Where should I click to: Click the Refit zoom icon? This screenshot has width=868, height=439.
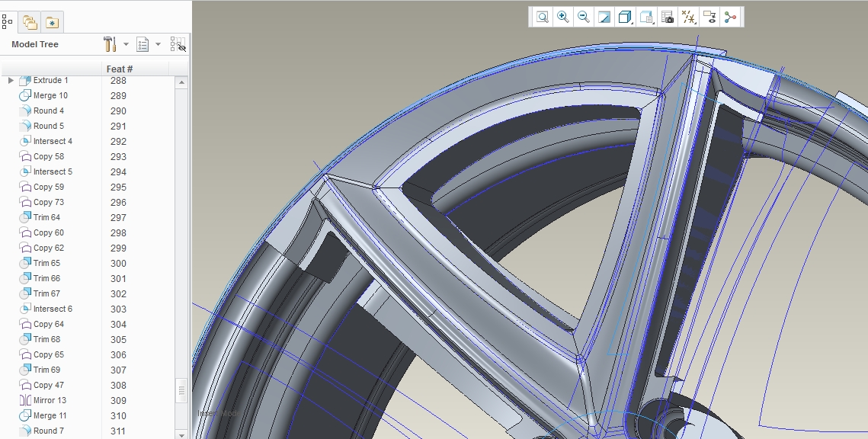click(543, 18)
